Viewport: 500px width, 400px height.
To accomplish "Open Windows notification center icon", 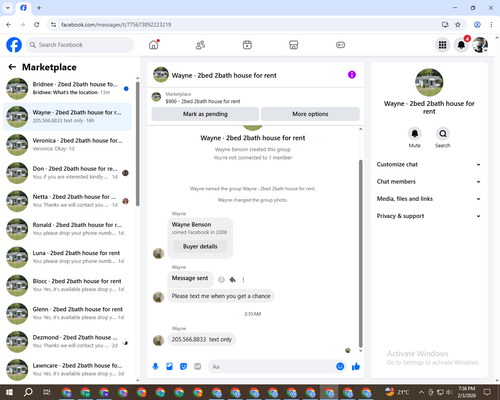I will [x=487, y=392].
